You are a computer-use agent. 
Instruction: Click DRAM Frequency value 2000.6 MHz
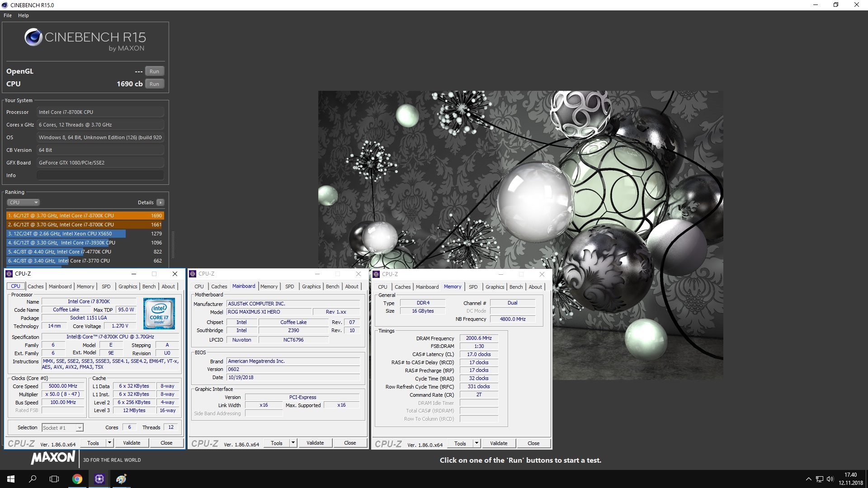coord(479,338)
